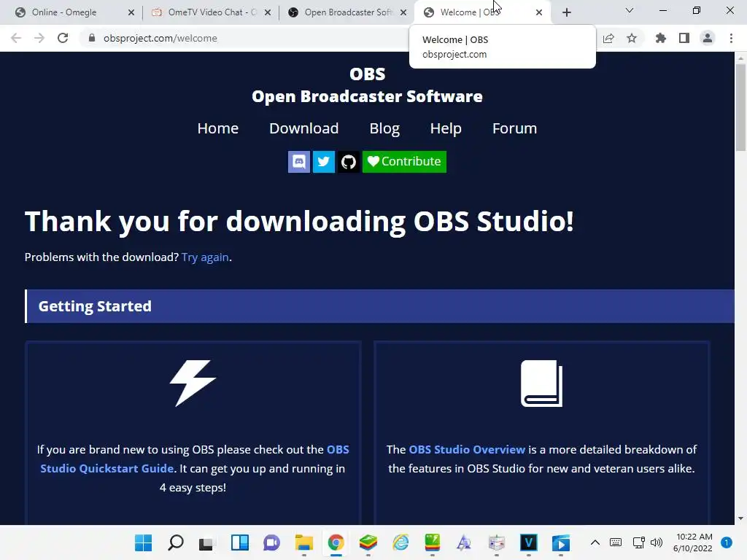Open the OBS Discord icon link
This screenshot has width=747, height=560.
[298, 161]
